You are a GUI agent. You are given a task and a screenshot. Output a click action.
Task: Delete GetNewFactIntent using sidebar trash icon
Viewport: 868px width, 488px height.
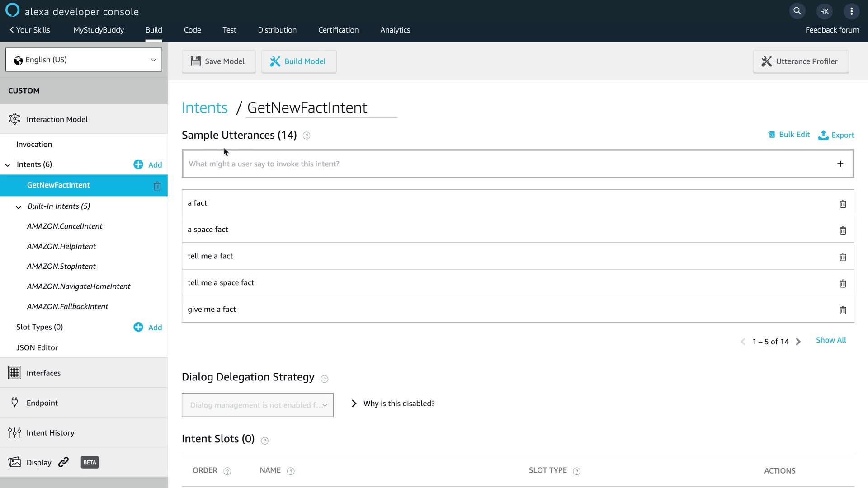pos(157,186)
